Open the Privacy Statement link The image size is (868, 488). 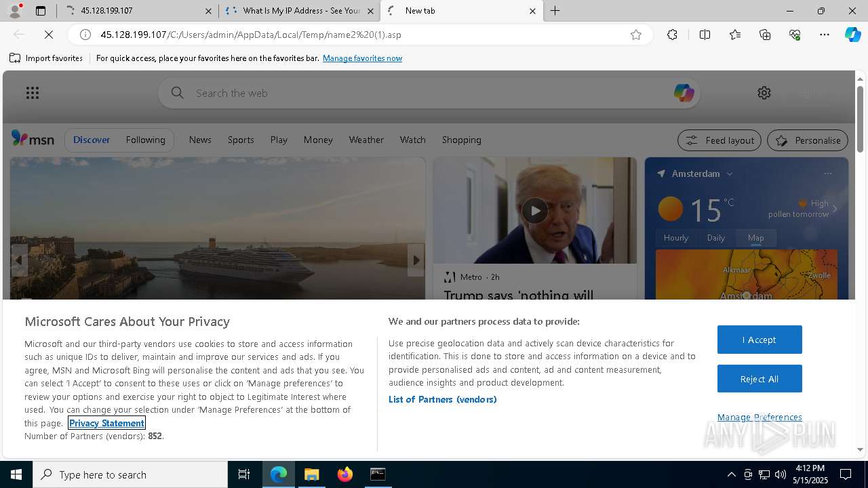pos(106,423)
